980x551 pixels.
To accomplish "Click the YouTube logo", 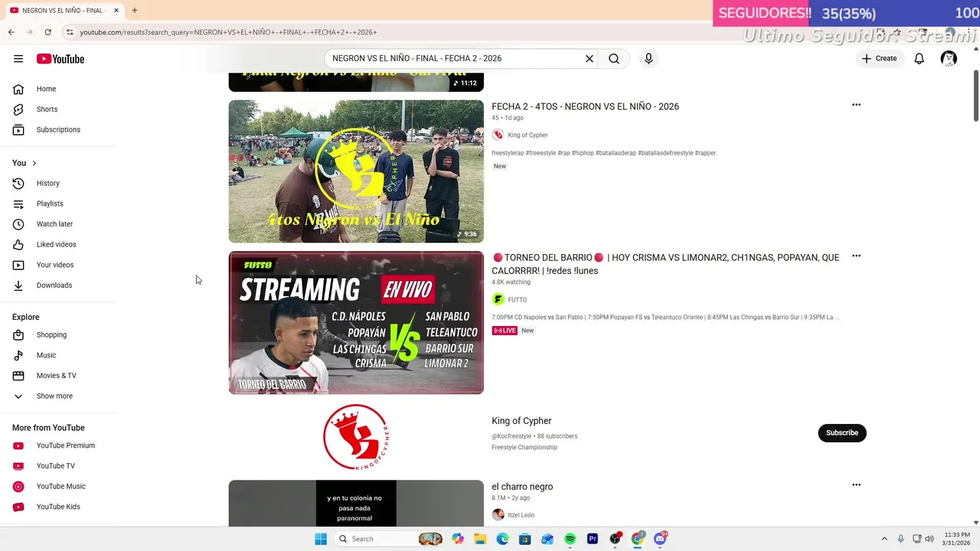I will [60, 59].
